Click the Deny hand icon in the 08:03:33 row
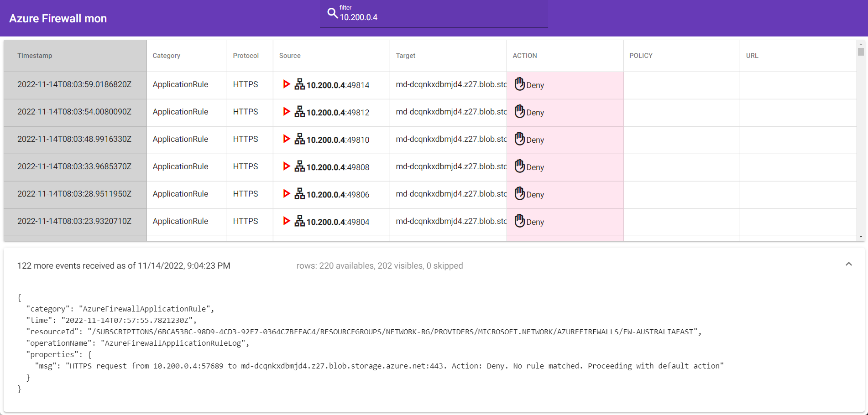Screen dimensions: 868x415 [519, 166]
